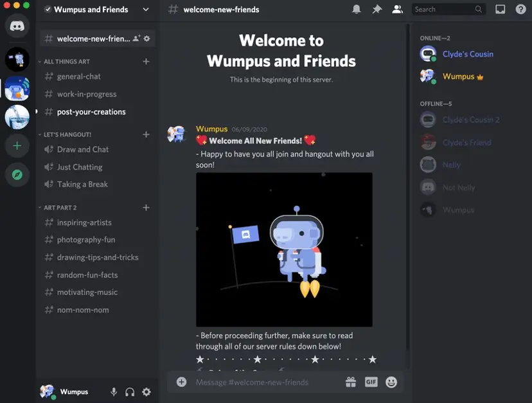Image resolution: width=532 pixels, height=403 pixels.
Task: Open notification settings via the bell icon
Action: coord(357,9)
